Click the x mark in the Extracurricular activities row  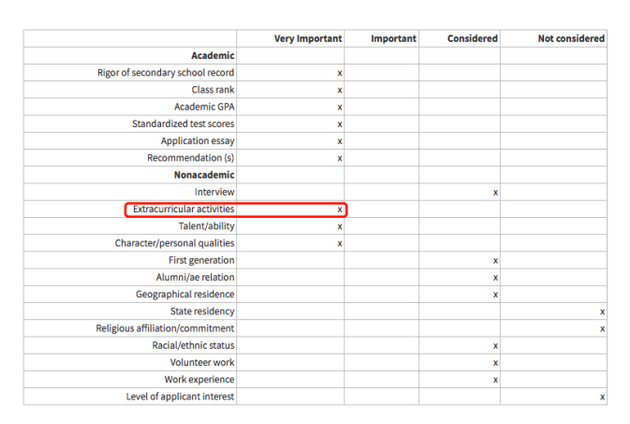(340, 210)
